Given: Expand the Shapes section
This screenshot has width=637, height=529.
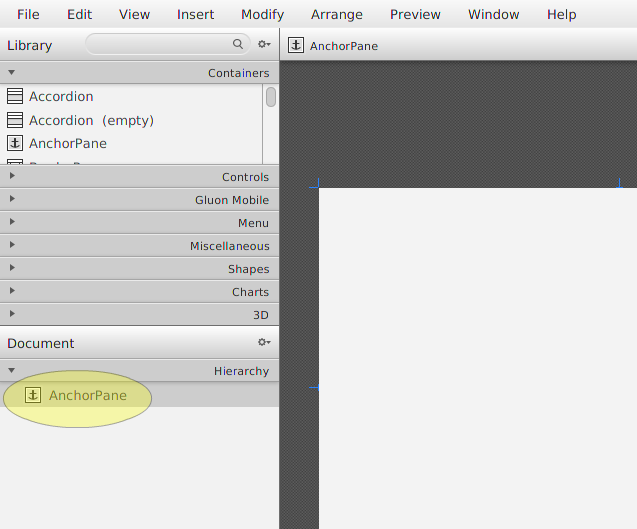Looking at the screenshot, I should tap(12, 269).
